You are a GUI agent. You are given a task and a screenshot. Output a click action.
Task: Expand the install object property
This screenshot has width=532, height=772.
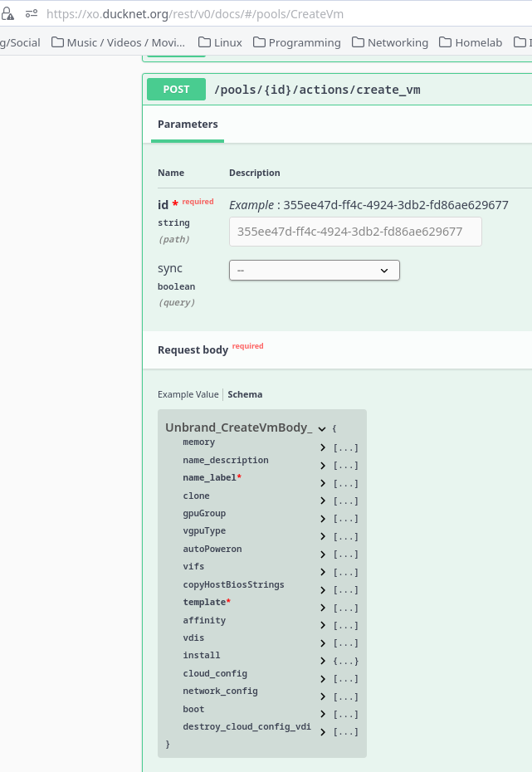pyautogui.click(x=323, y=661)
